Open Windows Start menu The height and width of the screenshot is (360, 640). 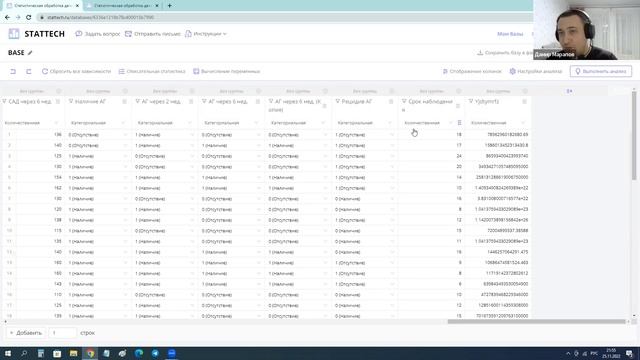8,353
